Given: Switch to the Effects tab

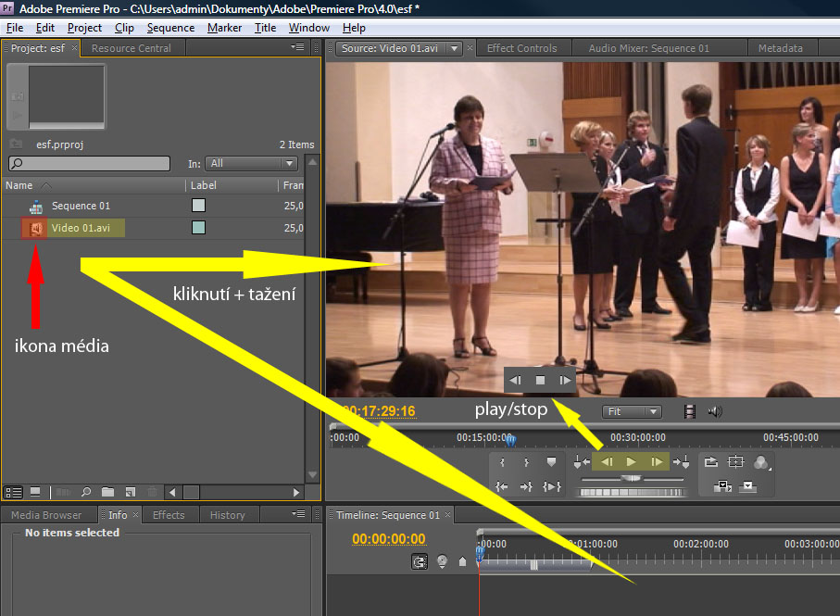Looking at the screenshot, I should (x=168, y=515).
